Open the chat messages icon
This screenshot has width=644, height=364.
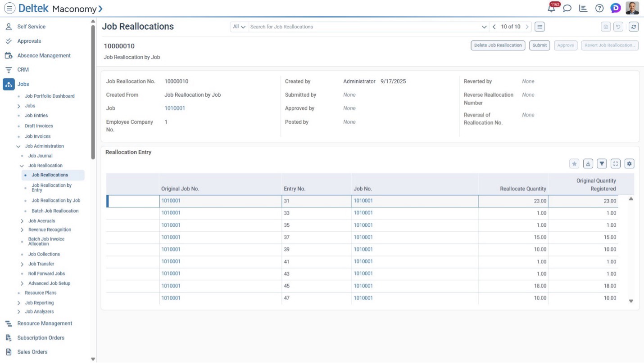point(567,8)
